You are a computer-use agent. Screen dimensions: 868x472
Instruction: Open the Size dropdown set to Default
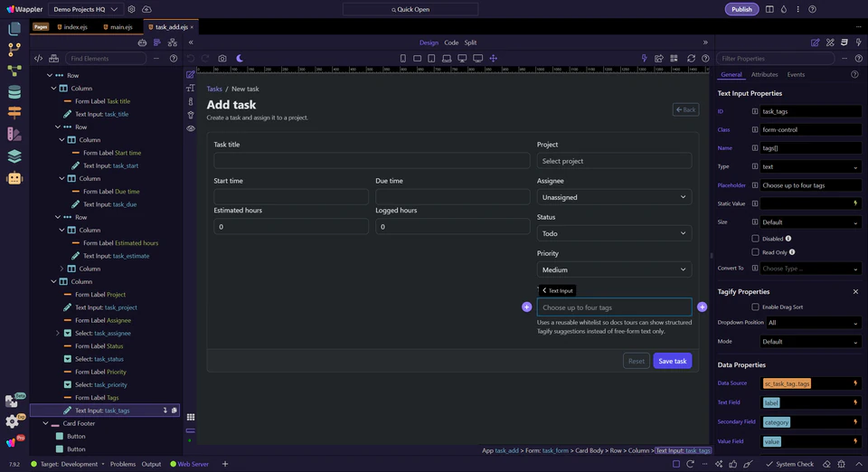coord(810,222)
